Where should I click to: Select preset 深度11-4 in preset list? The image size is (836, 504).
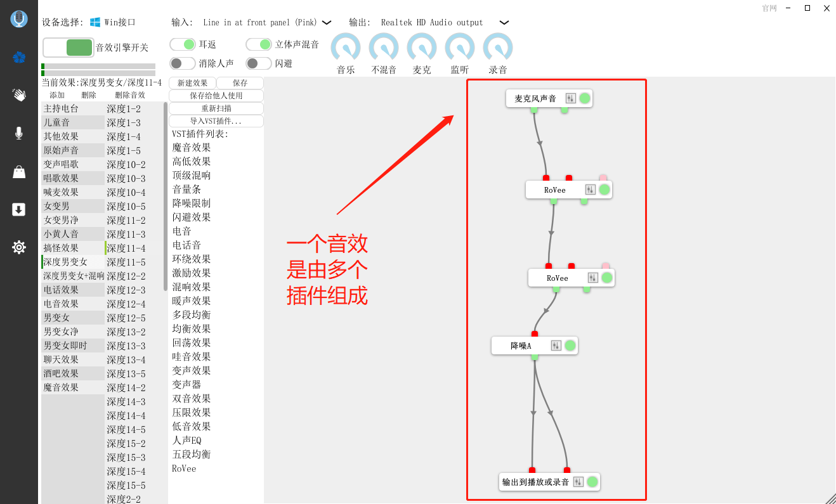click(134, 248)
